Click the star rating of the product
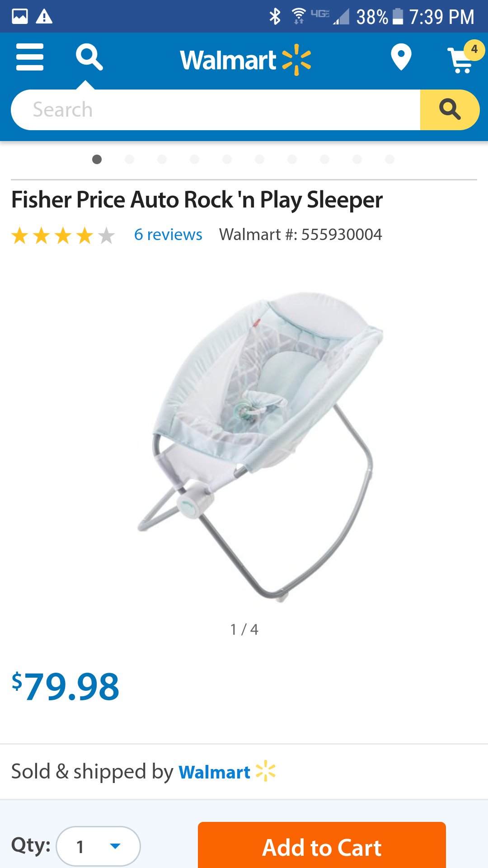Viewport: 488px width, 868px height. click(x=63, y=236)
